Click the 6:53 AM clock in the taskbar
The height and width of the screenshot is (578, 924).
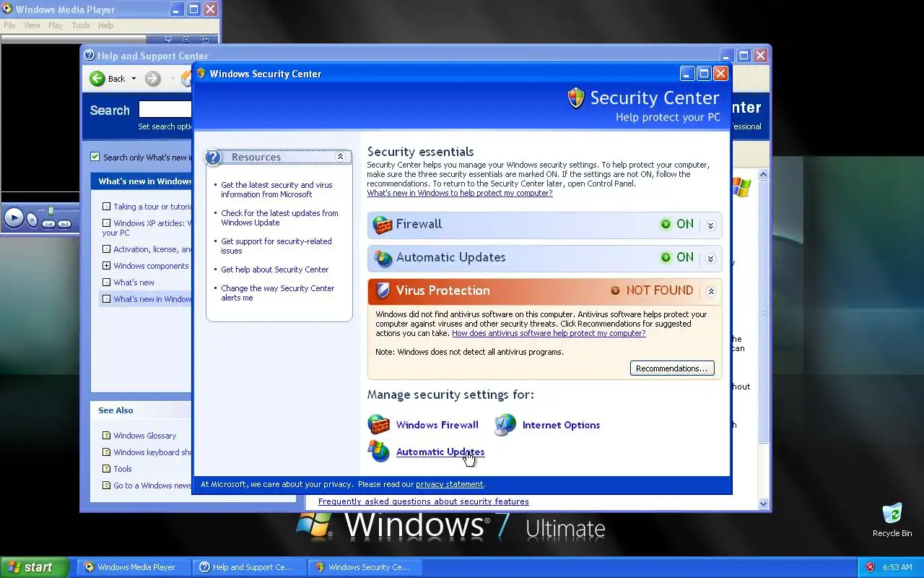pos(897,567)
